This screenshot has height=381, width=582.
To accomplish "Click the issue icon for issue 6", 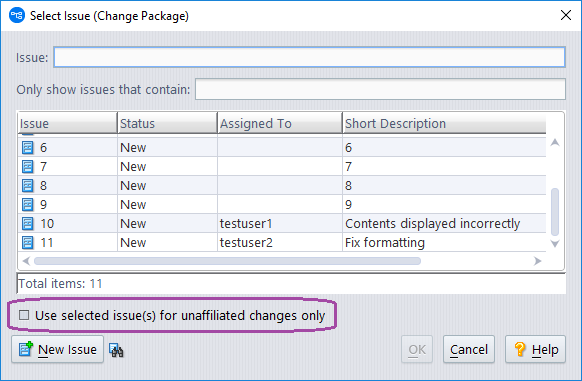I will 27,147.
